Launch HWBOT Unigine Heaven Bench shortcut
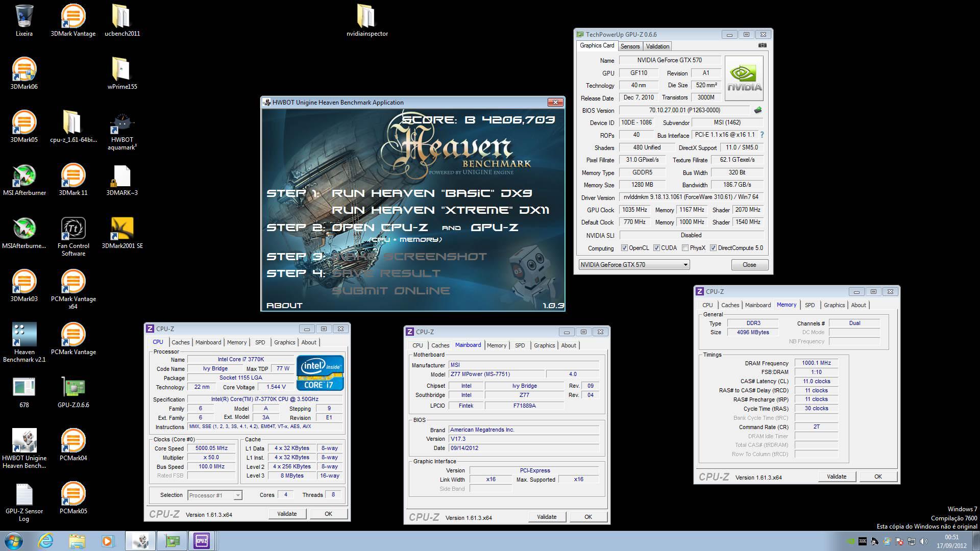This screenshot has height=551, width=980. coord(24,448)
